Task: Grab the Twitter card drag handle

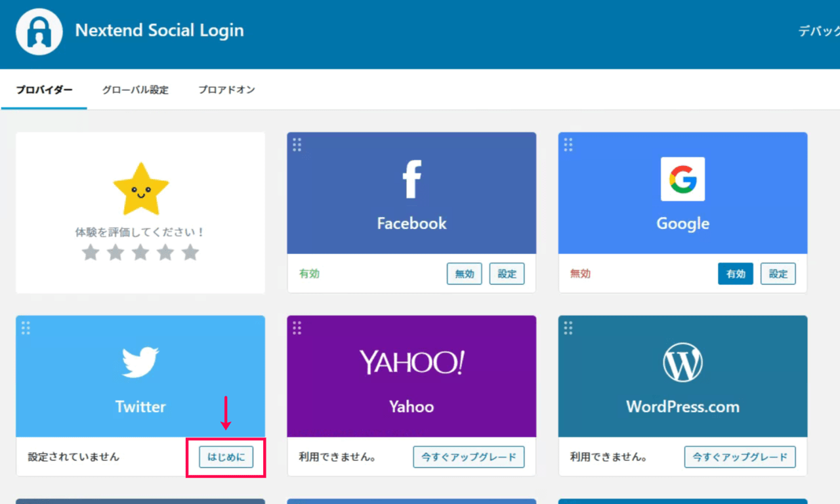Action: click(26, 327)
